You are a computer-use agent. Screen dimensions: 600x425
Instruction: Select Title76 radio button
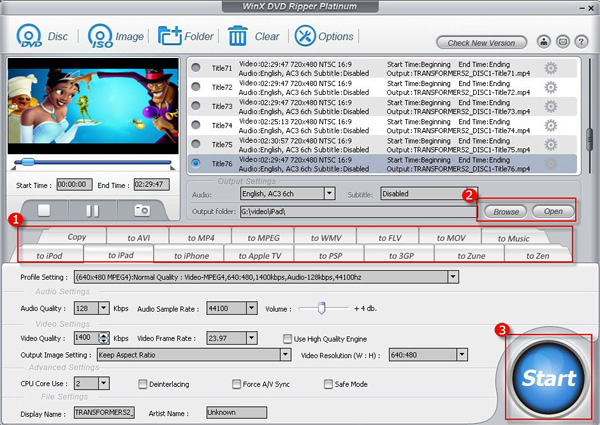click(196, 163)
